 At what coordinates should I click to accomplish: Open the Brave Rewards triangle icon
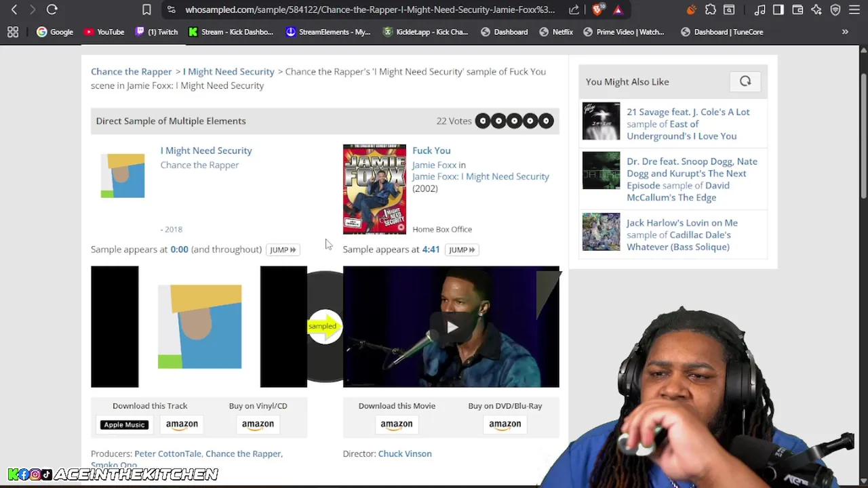click(618, 9)
